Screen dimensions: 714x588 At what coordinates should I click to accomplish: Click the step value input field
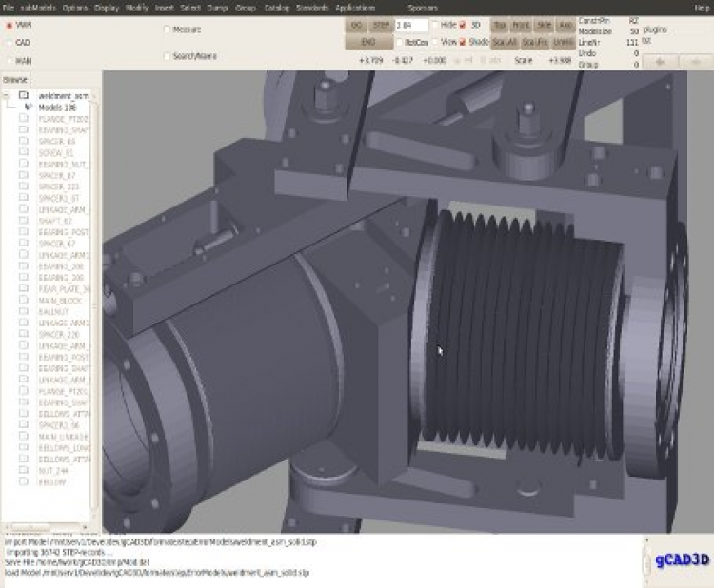(x=411, y=25)
